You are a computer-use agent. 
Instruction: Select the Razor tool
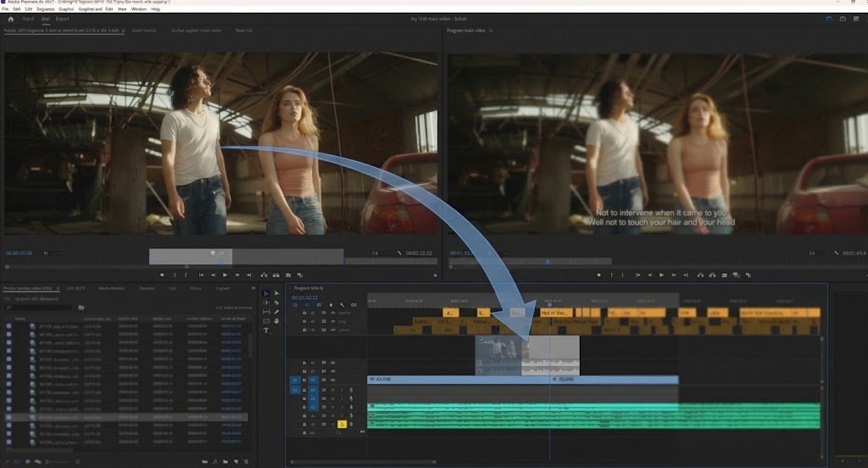click(x=276, y=303)
